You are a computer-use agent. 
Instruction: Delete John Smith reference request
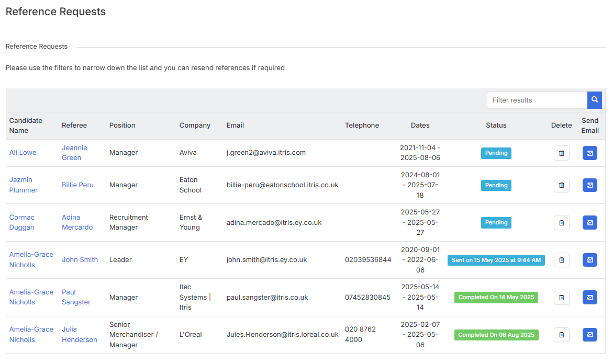[x=561, y=260]
